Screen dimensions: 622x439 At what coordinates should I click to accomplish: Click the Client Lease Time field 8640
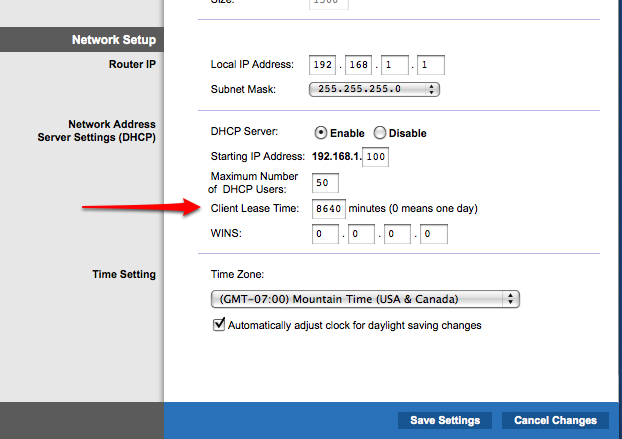(x=329, y=209)
